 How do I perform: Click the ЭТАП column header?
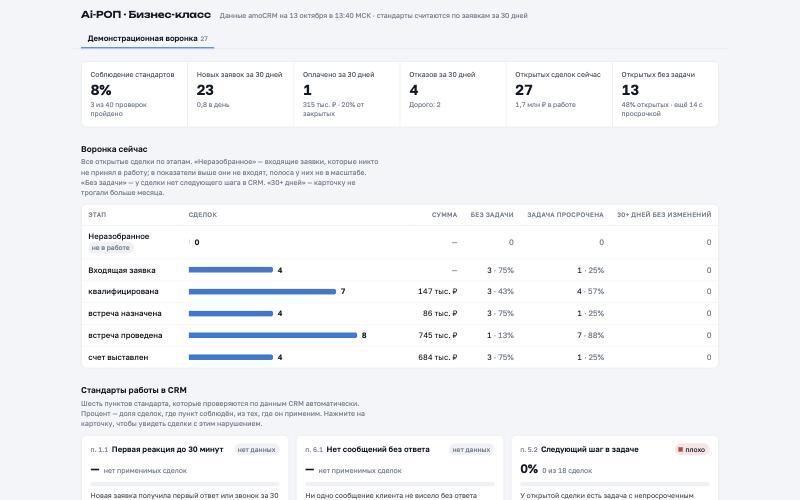[97, 215]
